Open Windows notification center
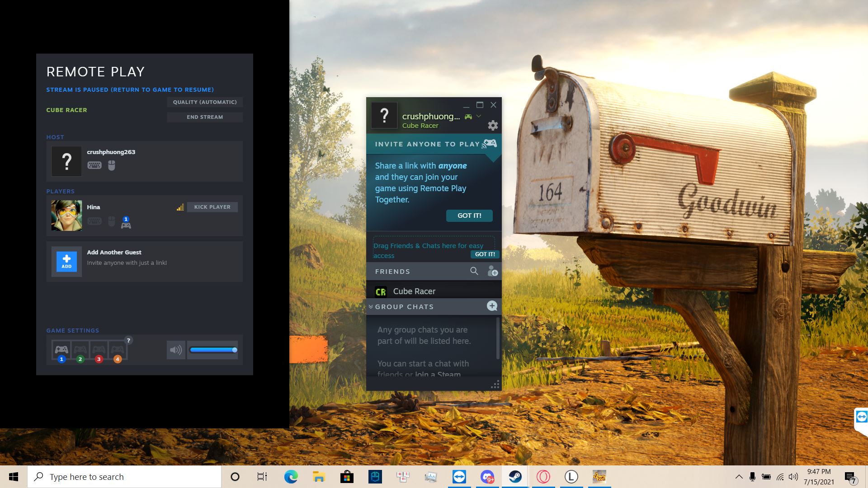This screenshot has height=488, width=868. click(850, 477)
